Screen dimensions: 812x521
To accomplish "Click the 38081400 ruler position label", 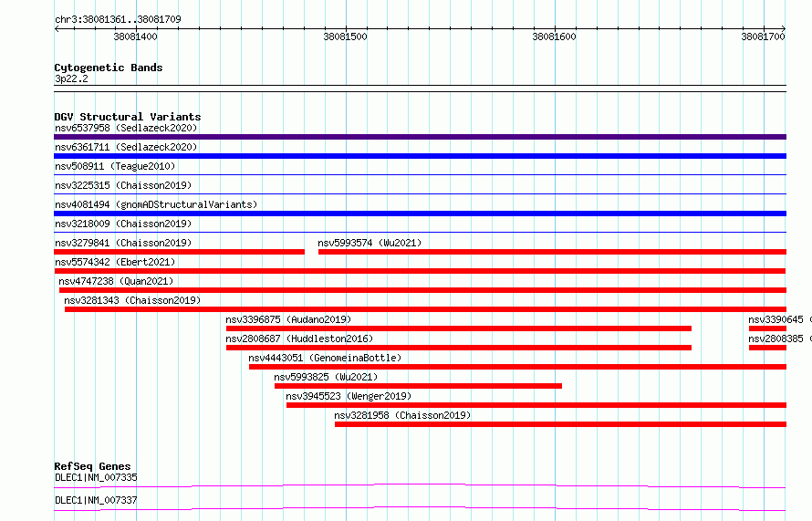I will (135, 36).
